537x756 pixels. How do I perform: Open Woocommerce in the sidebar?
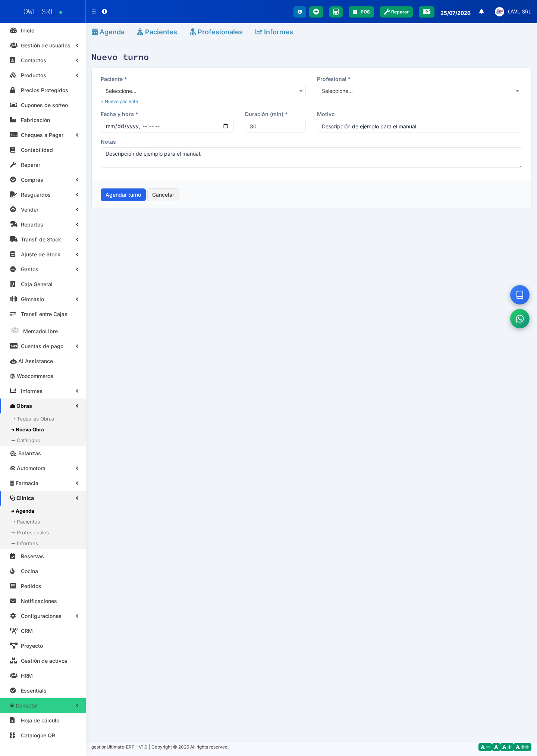click(43, 376)
